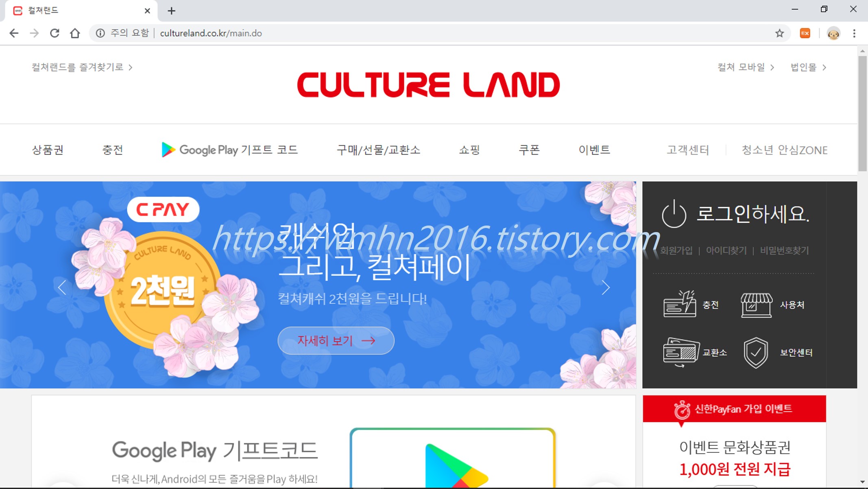Click the browser forward arrow
The height and width of the screenshot is (489, 868).
34,33
